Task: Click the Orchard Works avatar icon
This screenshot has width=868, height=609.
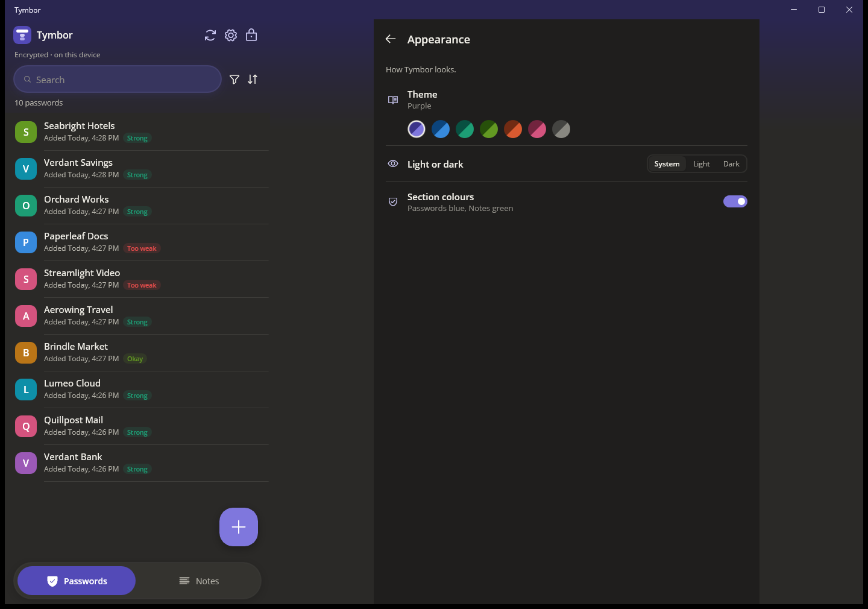Action: click(26, 206)
